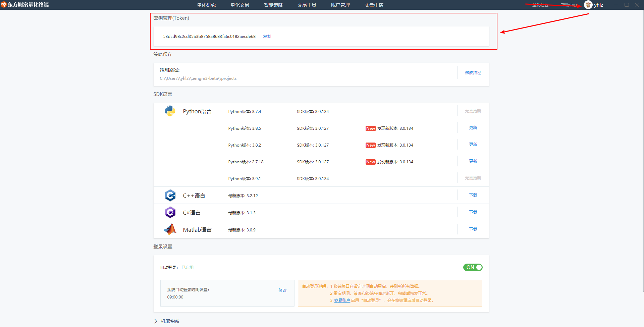Click C# 最新版本: 3.1.3 text
This screenshot has width=644, height=327.
click(242, 213)
